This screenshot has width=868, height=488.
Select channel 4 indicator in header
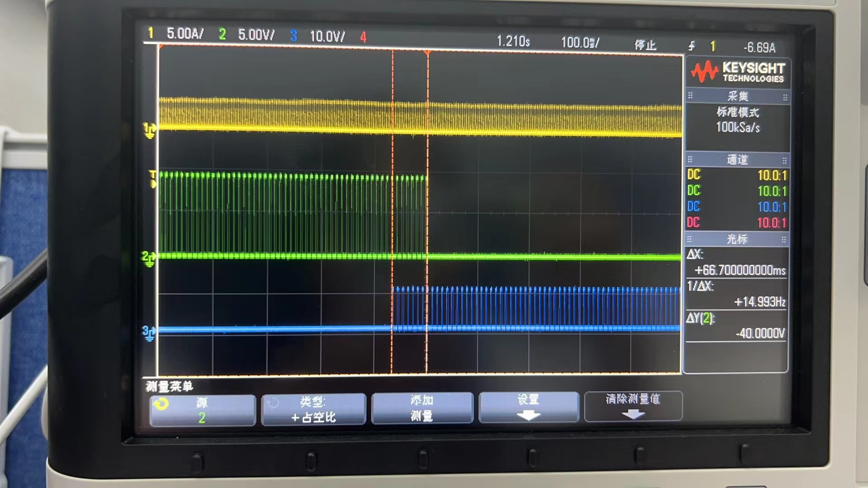click(363, 37)
